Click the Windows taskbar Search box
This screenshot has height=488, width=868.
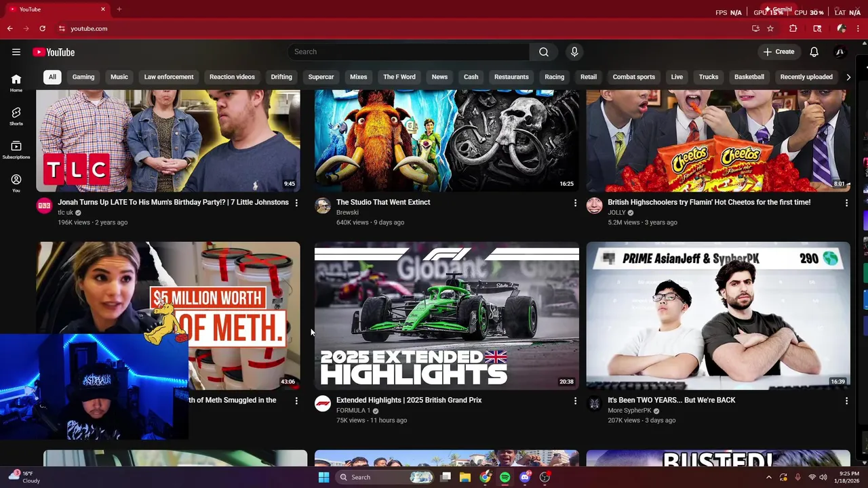[384, 477]
